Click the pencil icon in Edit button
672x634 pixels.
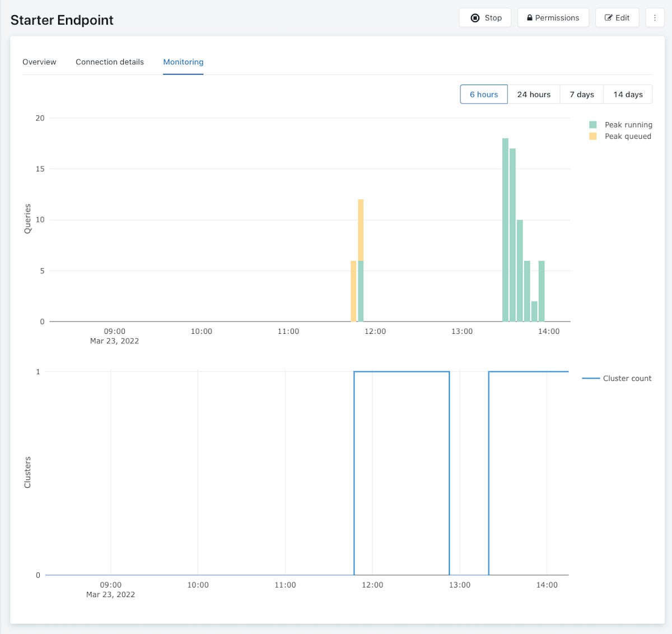coord(609,18)
